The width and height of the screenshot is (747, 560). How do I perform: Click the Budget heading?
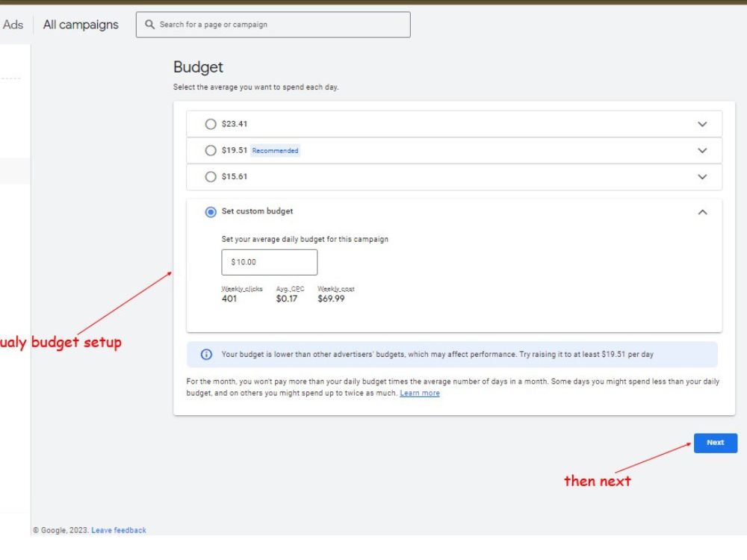pyautogui.click(x=198, y=67)
